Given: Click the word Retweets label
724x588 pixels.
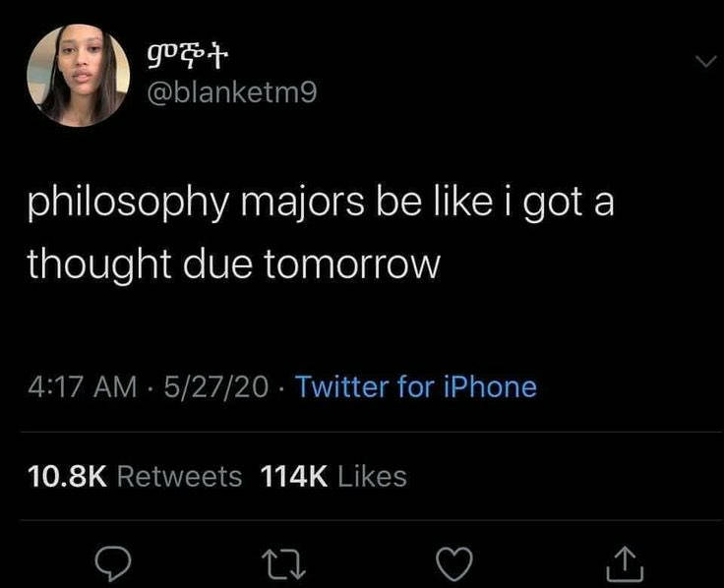Looking at the screenshot, I should click(180, 476).
